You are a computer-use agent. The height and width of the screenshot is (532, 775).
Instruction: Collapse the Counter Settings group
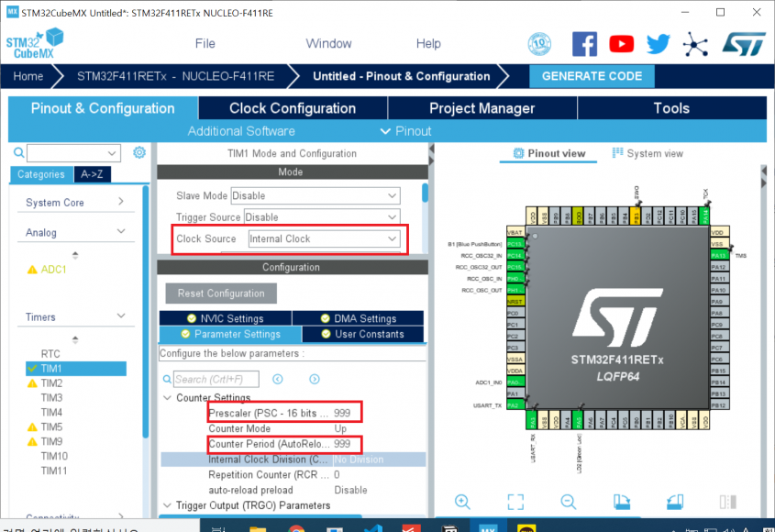(167, 397)
